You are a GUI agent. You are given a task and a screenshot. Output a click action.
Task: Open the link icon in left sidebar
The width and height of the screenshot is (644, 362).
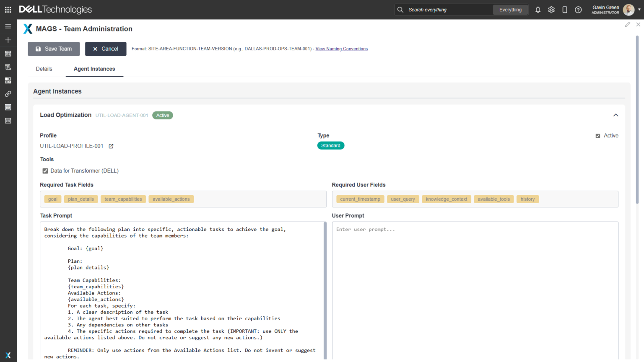pos(8,94)
